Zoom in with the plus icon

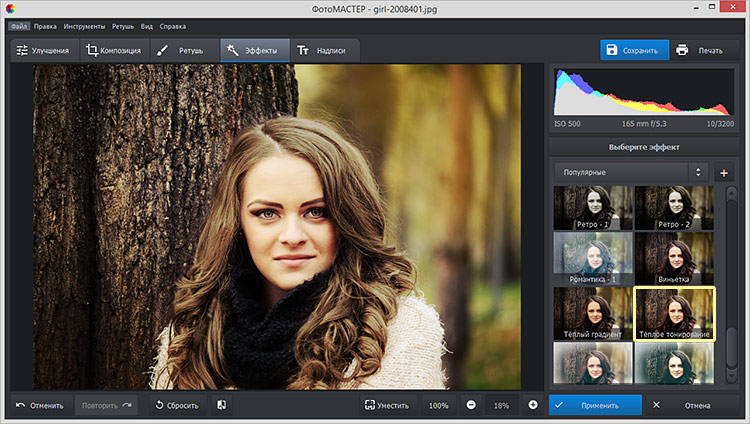click(x=533, y=405)
